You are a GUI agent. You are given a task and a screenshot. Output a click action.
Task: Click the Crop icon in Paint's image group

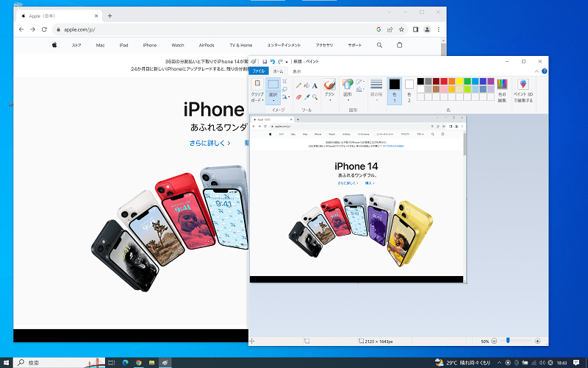click(x=284, y=81)
